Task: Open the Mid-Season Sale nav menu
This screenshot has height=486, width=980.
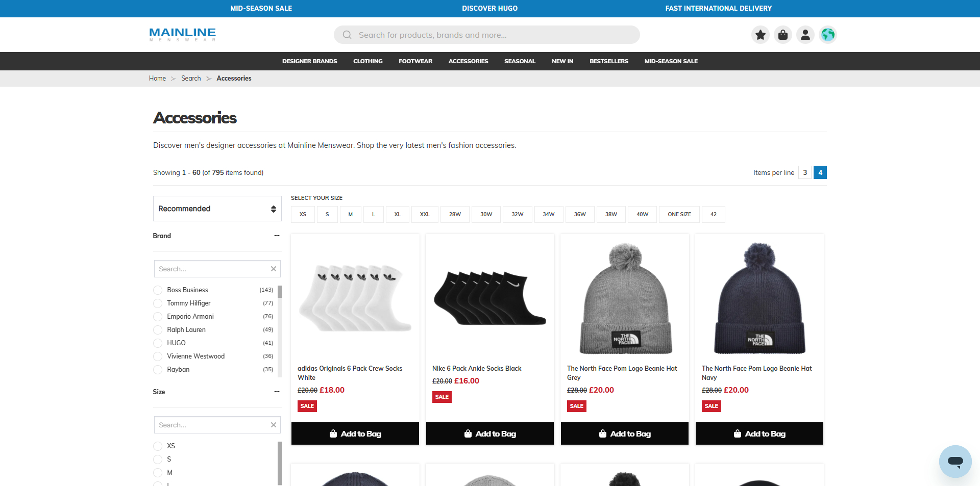Action: tap(671, 61)
